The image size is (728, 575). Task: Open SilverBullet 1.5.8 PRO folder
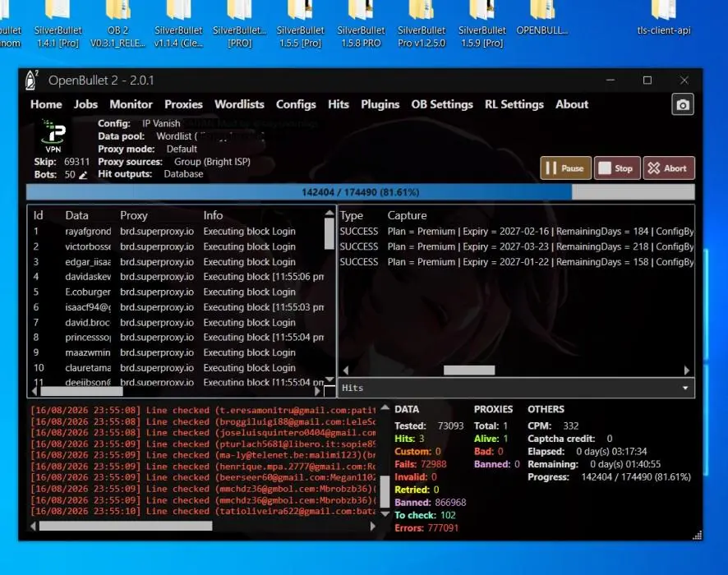[361, 25]
